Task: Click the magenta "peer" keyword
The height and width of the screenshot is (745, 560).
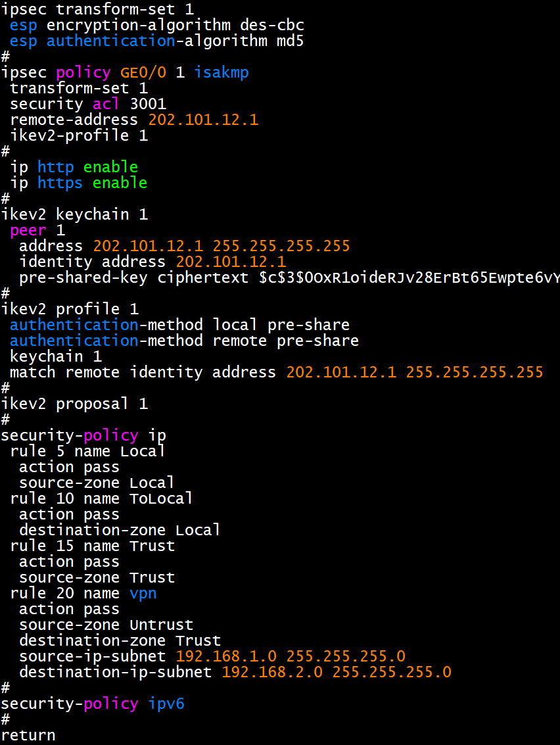Action: pos(28,230)
